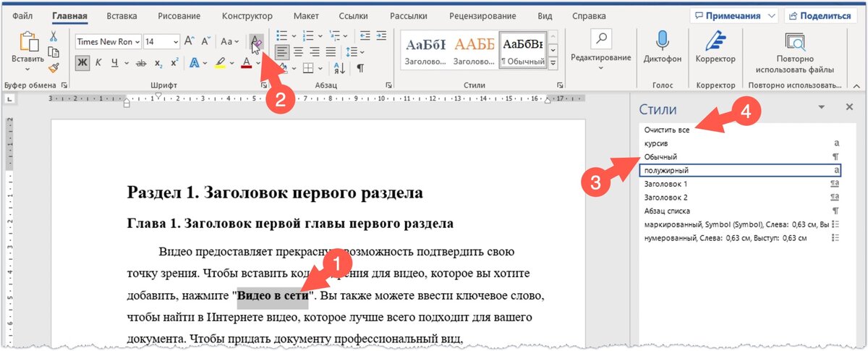Click the Корректор pen icon
868x351 pixels.
pos(715,40)
